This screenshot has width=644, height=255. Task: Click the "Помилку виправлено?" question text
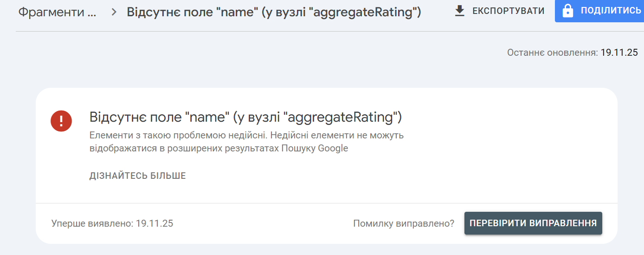(404, 223)
